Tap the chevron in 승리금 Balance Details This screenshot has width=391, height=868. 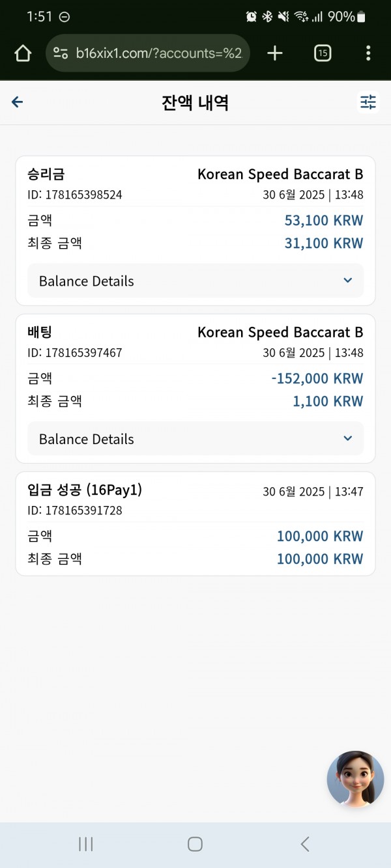coord(347,281)
